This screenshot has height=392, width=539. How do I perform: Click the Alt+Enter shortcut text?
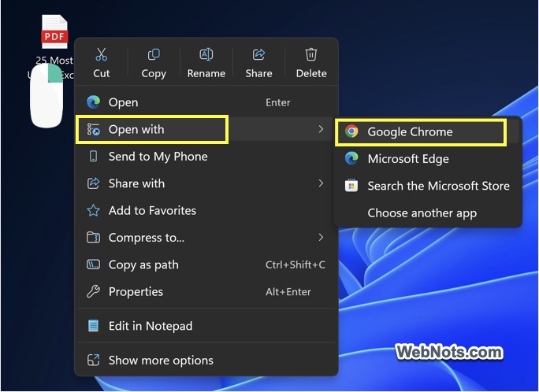(x=288, y=292)
